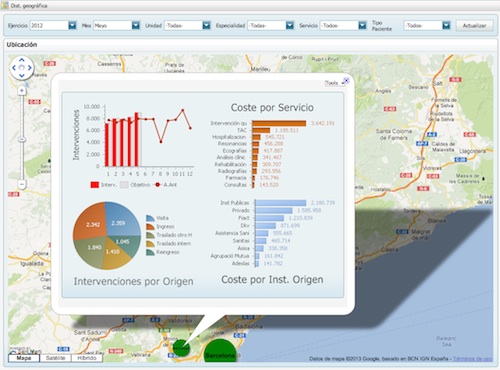The height and width of the screenshot is (370, 500).
Task: Switch to Satélite view tab
Action: click(55, 358)
